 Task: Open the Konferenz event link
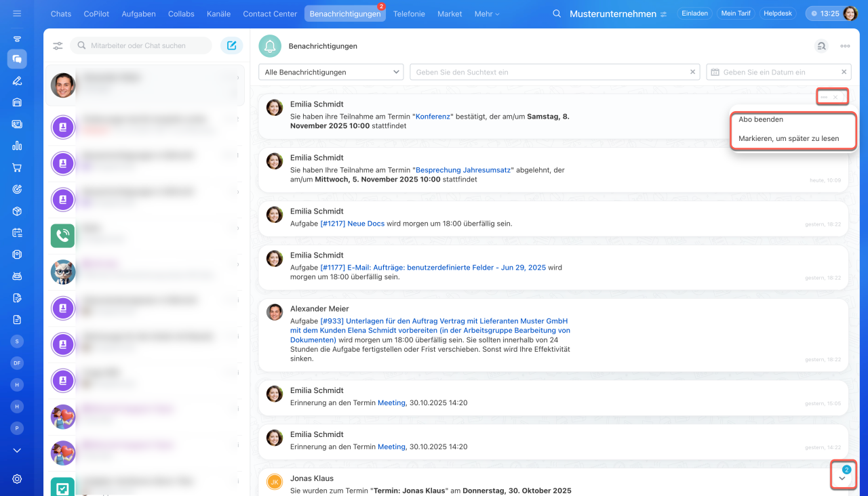point(433,117)
